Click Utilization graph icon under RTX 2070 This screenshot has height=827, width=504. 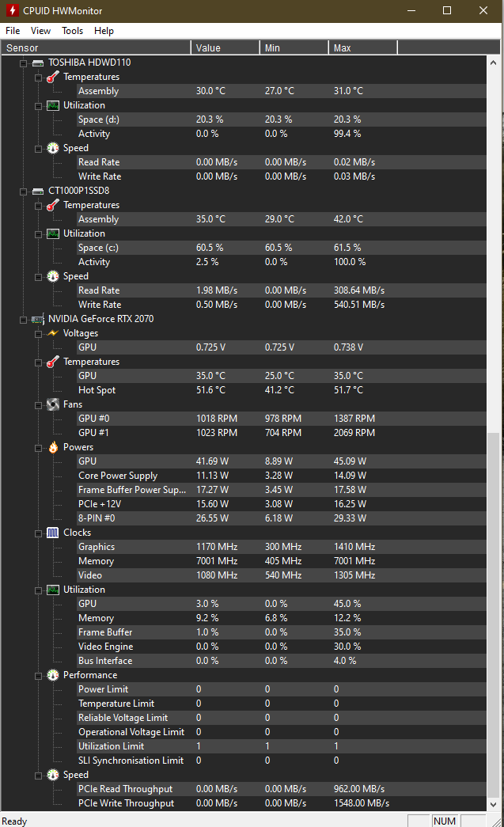coord(53,590)
